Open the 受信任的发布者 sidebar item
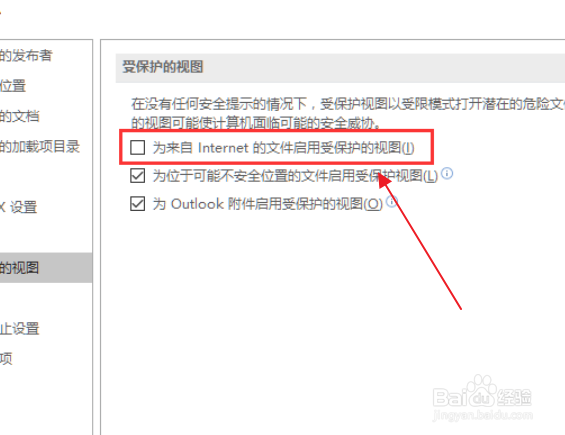This screenshot has height=435, width=565. pos(26,56)
